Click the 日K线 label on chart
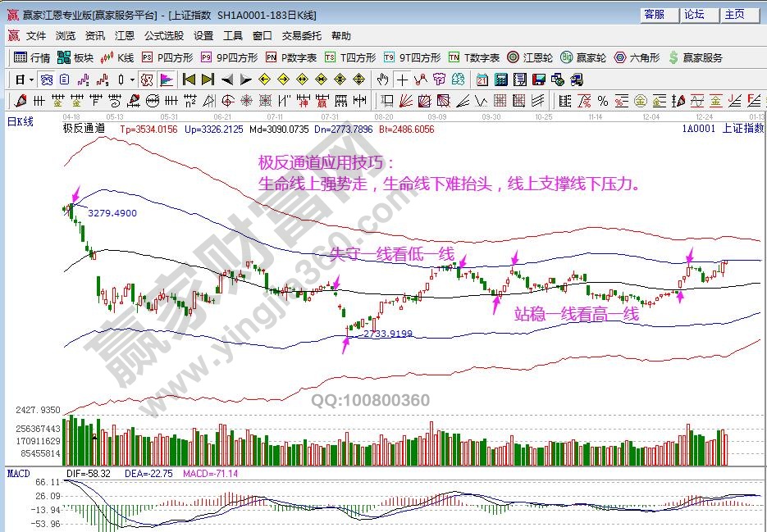The width and height of the screenshot is (767, 532). click(21, 121)
